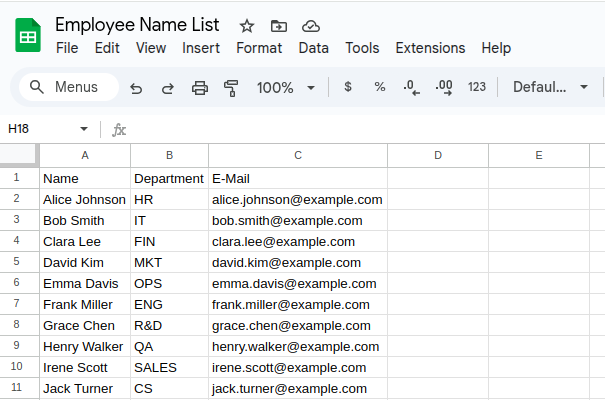Open the Help menu
This screenshot has height=400, width=605.
tap(496, 48)
